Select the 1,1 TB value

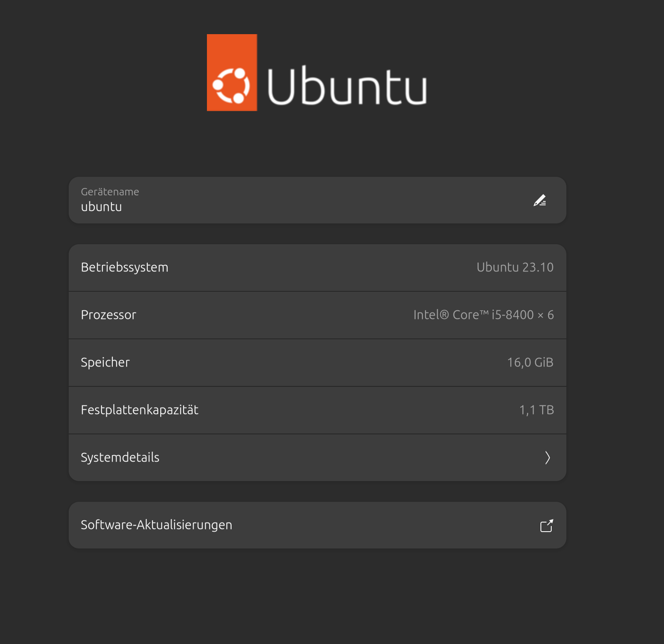(x=537, y=410)
